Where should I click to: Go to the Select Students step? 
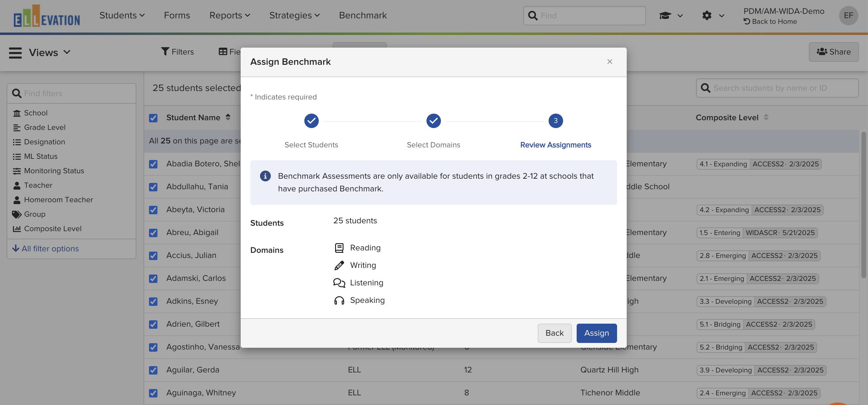coord(311,145)
